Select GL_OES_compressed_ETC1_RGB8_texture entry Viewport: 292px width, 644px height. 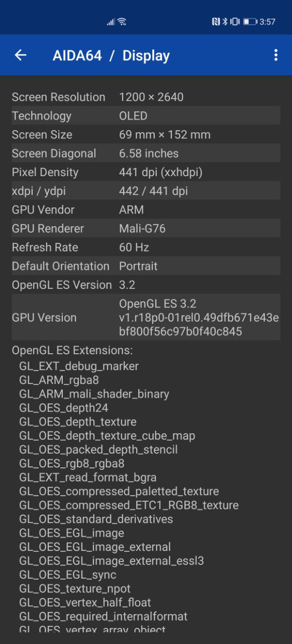tap(129, 505)
